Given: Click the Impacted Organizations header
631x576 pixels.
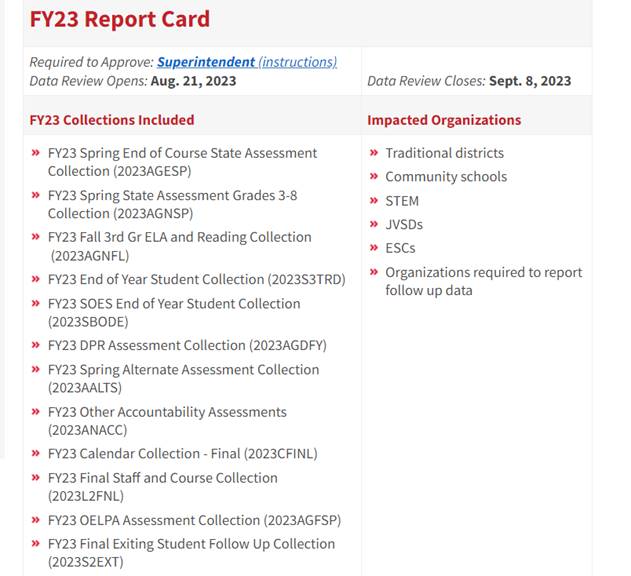Looking at the screenshot, I should pyautogui.click(x=444, y=120).
